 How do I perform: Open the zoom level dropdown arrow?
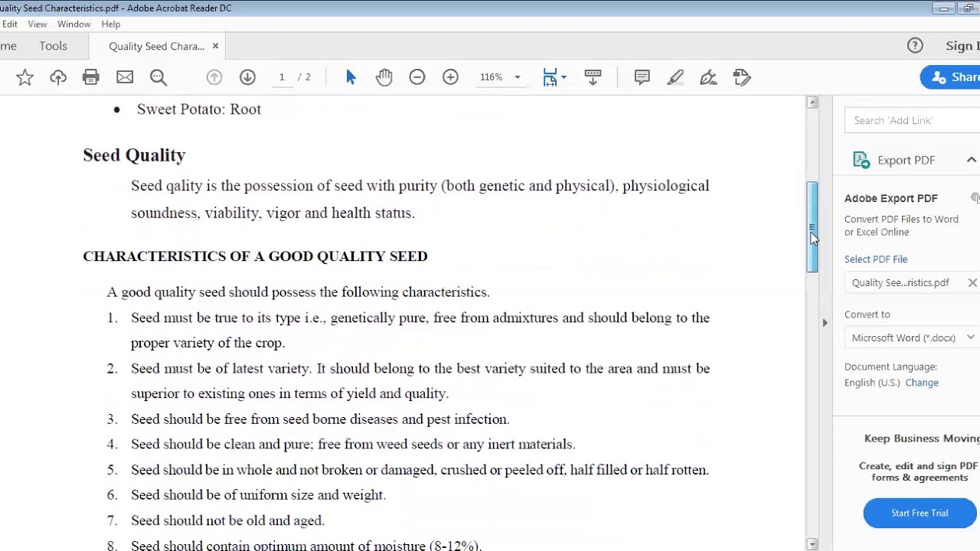coord(517,77)
